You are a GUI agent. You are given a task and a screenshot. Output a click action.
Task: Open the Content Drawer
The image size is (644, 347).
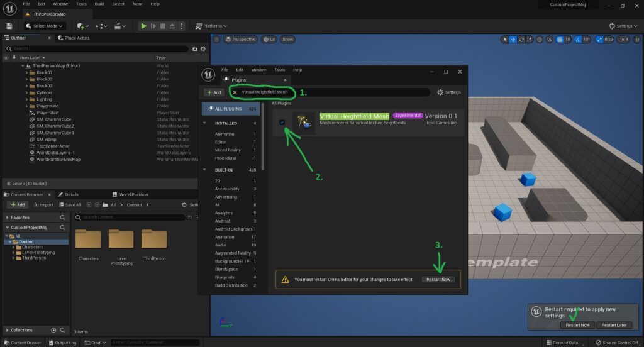23,343
